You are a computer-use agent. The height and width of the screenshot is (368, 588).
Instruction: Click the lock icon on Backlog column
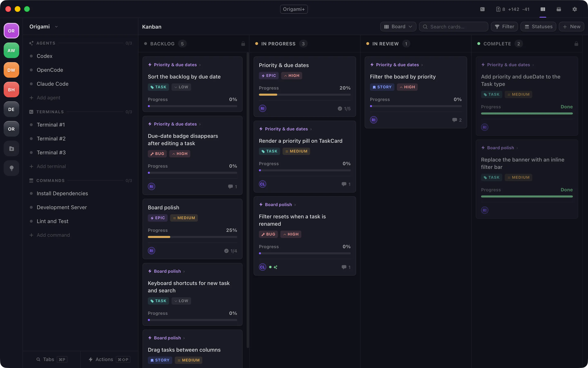pyautogui.click(x=243, y=44)
